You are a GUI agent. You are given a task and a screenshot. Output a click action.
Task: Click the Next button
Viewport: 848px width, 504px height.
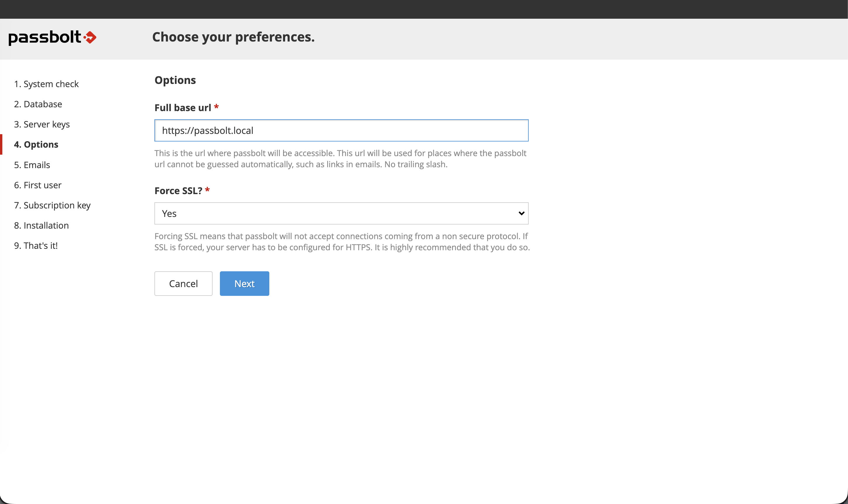244,284
